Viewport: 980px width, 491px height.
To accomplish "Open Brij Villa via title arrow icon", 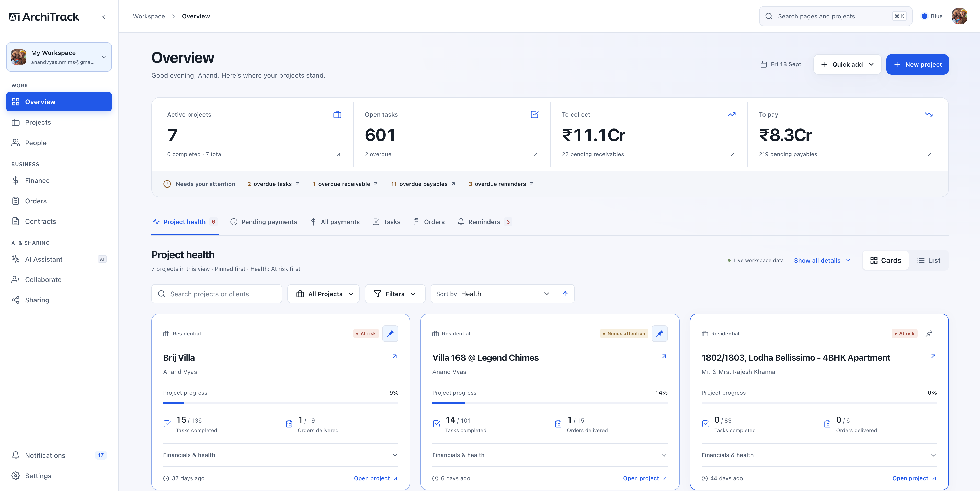I will point(394,356).
